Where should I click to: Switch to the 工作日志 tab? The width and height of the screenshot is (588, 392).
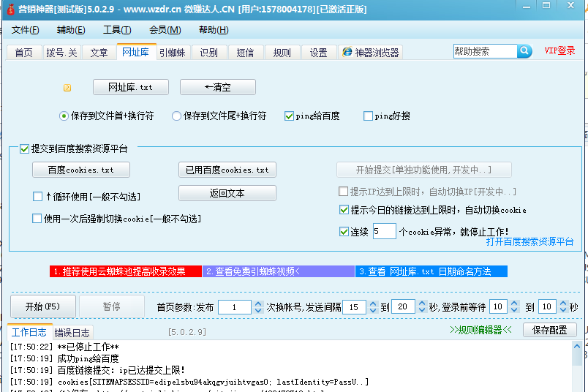point(29,332)
